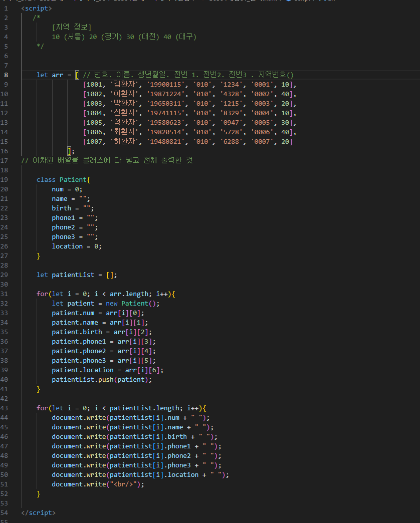The height and width of the screenshot is (523, 420).
Task: Click the name '최환자' in the array
Action: click(124, 132)
